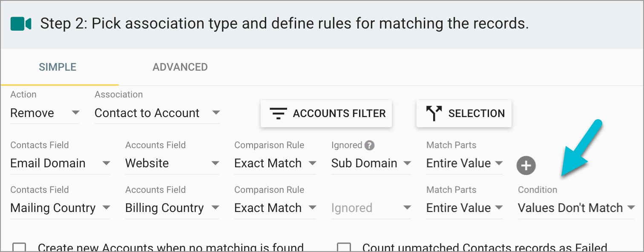Click the split-arrow icon on Selection
The width and height of the screenshot is (644, 252).
click(434, 113)
